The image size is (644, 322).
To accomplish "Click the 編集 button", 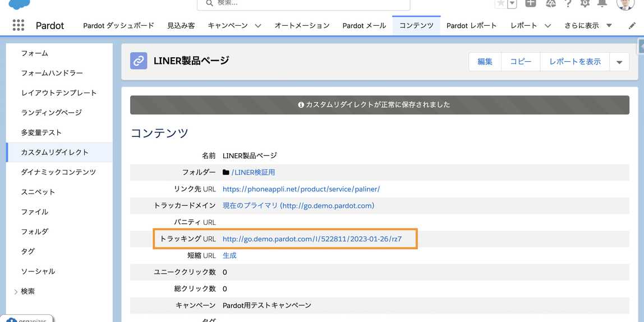I will pos(485,62).
